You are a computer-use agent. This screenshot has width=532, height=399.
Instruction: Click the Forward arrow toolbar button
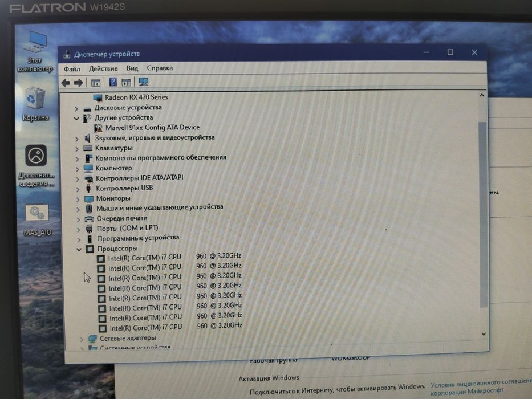tap(78, 83)
